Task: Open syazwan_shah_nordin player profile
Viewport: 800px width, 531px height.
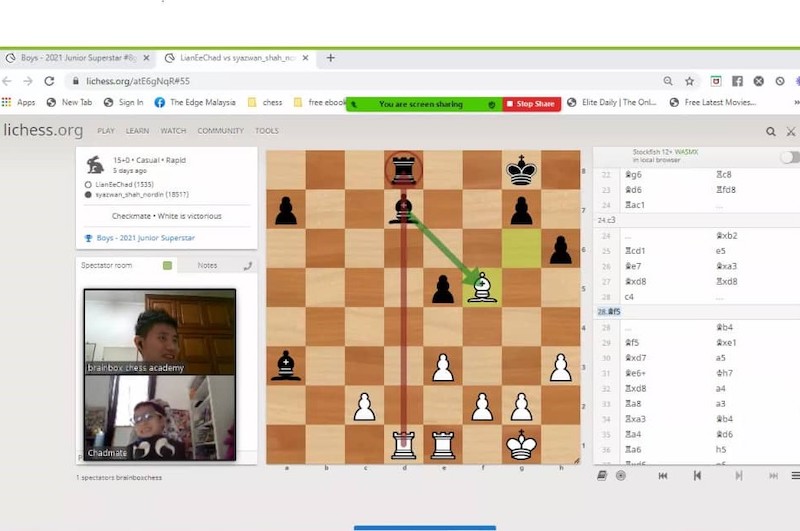Action: tap(142, 194)
